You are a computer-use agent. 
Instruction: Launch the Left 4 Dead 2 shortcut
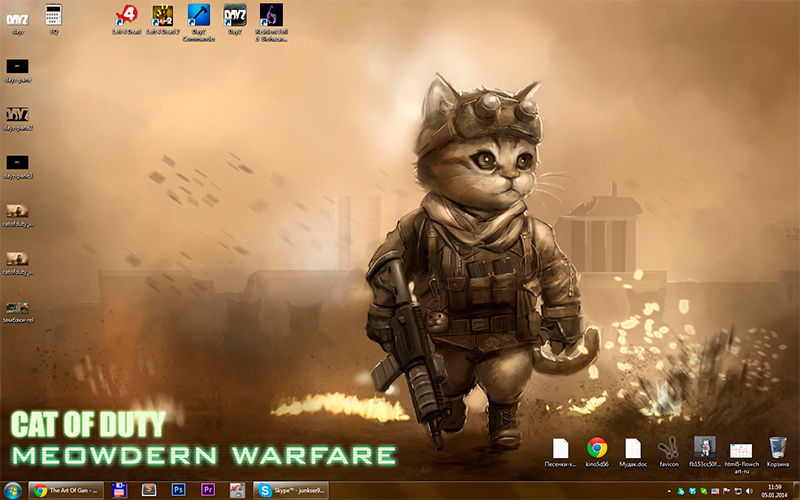[163, 19]
